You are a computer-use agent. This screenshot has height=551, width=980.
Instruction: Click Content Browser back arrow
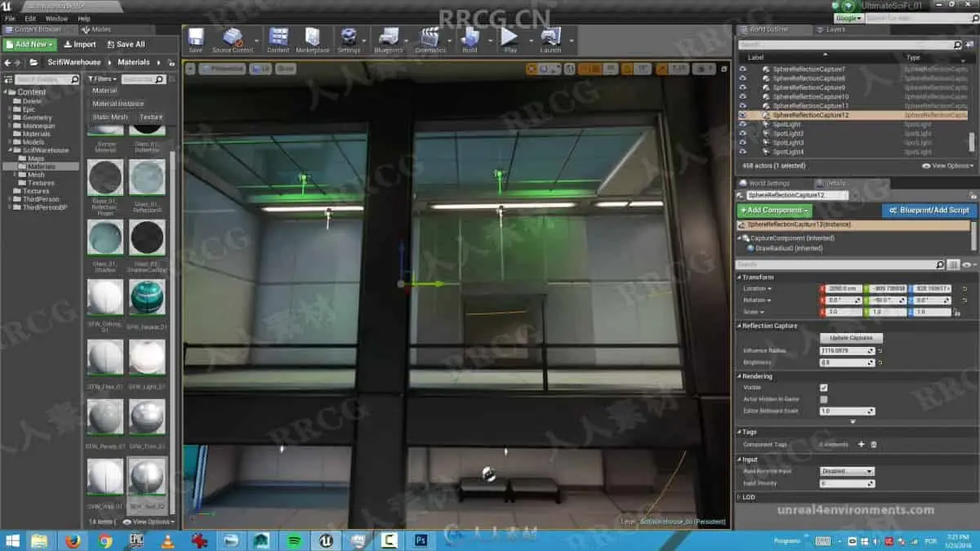tap(8, 62)
